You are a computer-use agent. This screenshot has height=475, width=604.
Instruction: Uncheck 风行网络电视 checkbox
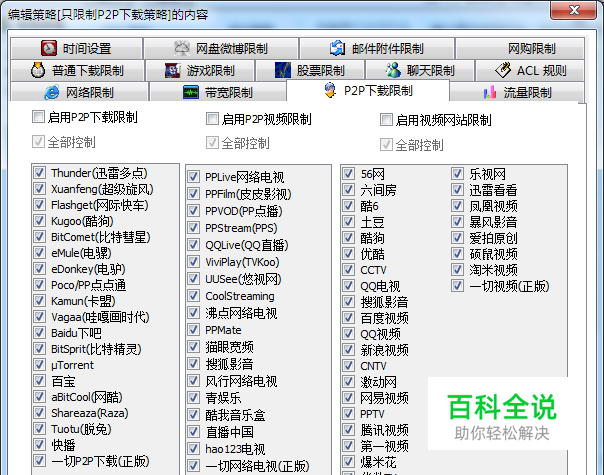click(193, 381)
